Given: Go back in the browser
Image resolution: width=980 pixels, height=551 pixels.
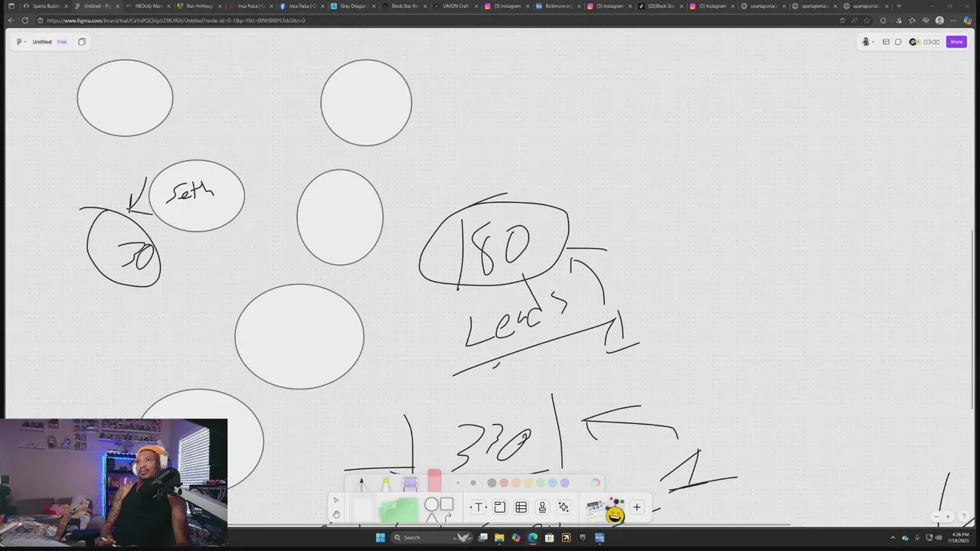Looking at the screenshot, I should point(11,21).
